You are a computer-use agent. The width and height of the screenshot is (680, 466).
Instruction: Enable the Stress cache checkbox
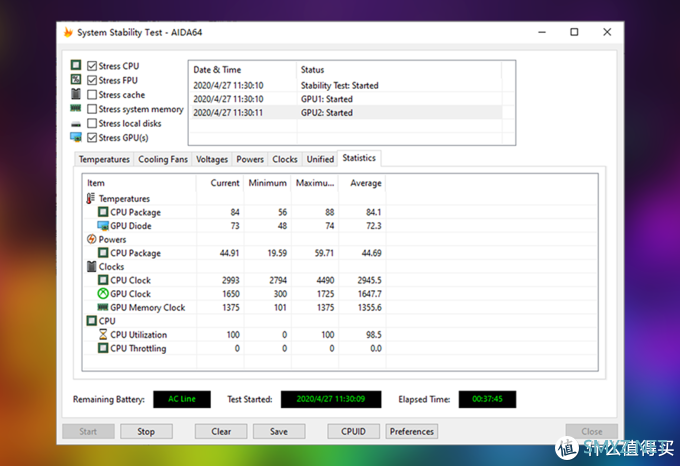[92, 95]
